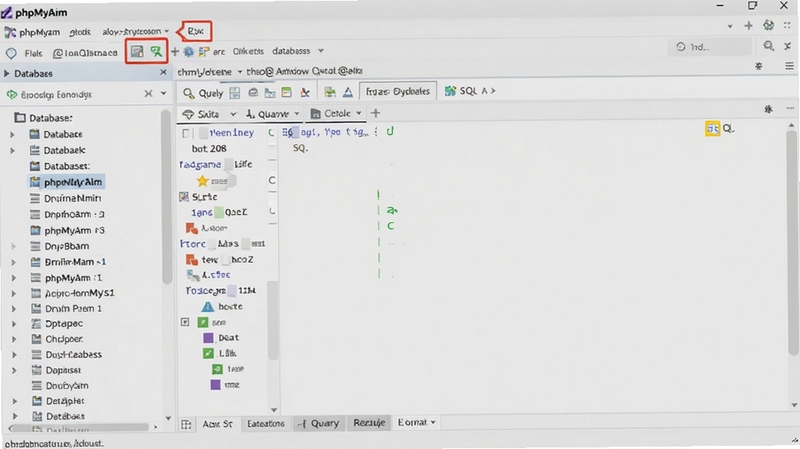Open the hamburger menu icon at right edge

coord(789,66)
